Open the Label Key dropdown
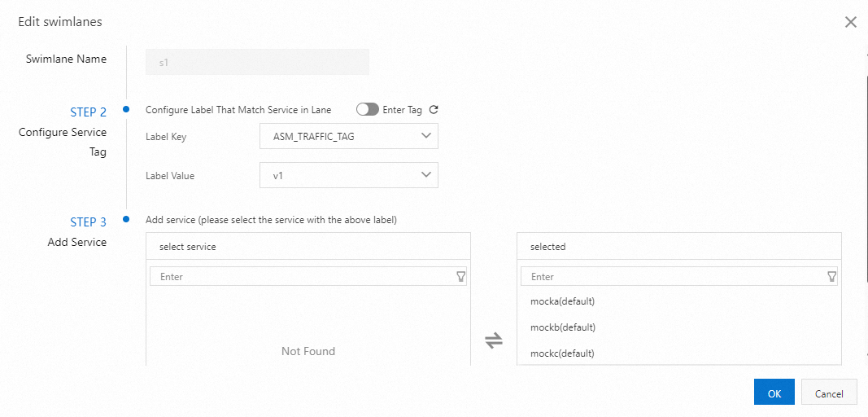 pos(348,137)
